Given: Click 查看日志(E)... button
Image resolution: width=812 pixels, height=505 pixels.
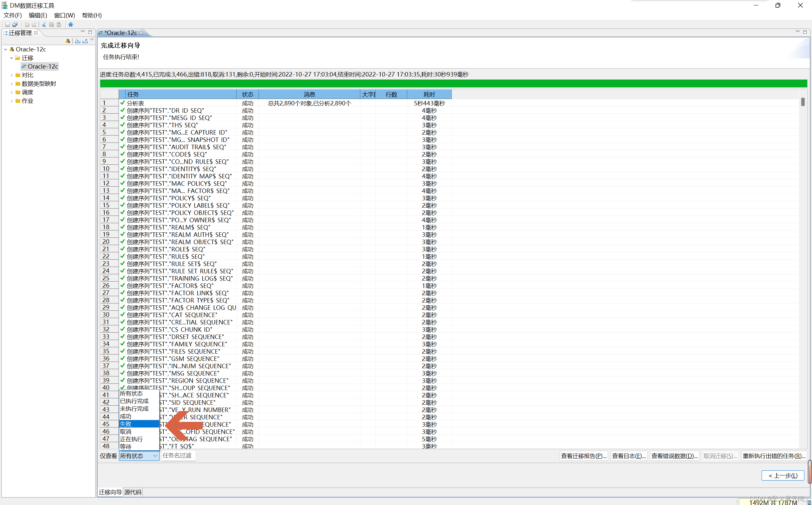Looking at the screenshot, I should [x=629, y=456].
